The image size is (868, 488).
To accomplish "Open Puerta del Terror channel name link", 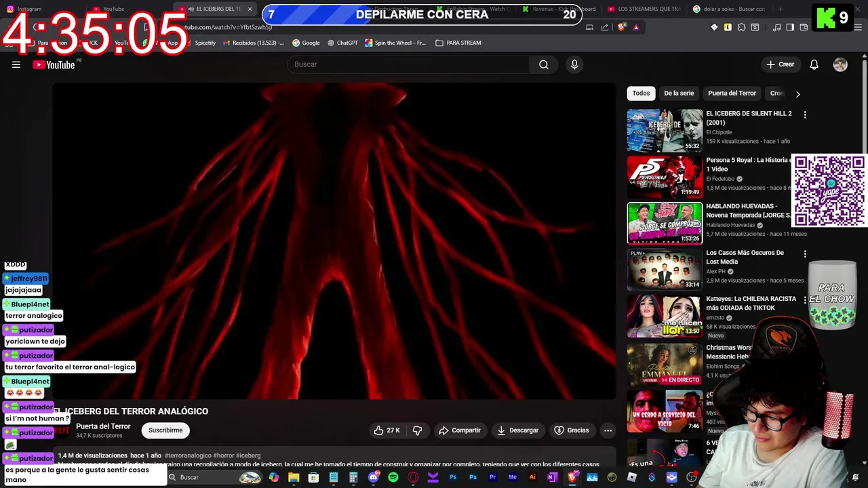I will click(x=103, y=426).
